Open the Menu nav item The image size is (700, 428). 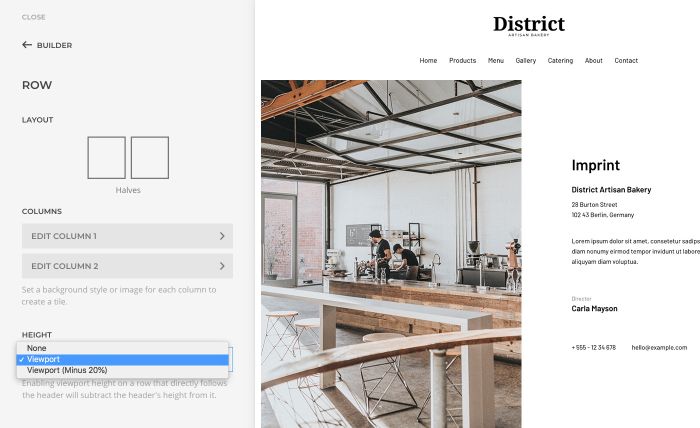pyautogui.click(x=495, y=61)
